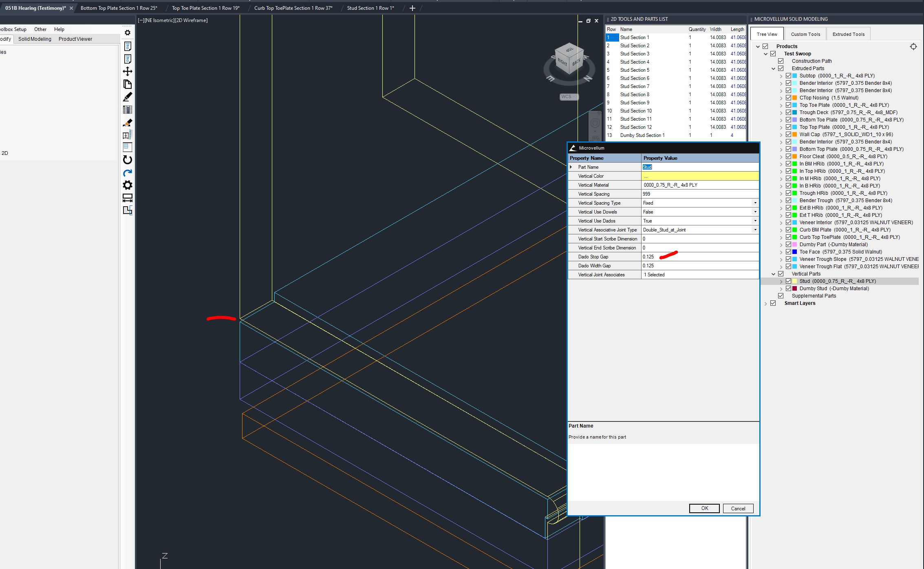Open Vertical Associative Joint Type dropdown
This screenshot has width=924, height=569.
point(755,230)
